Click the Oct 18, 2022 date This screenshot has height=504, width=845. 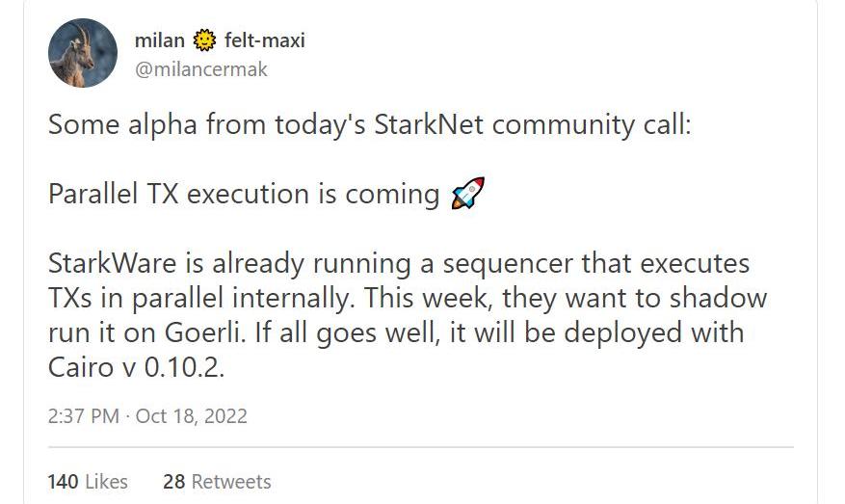192,416
